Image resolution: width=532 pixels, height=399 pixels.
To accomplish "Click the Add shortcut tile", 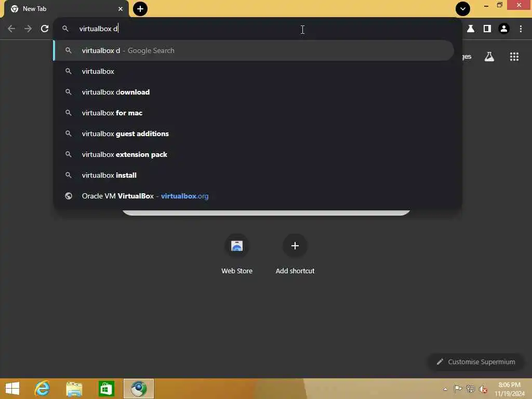I will 295,255.
